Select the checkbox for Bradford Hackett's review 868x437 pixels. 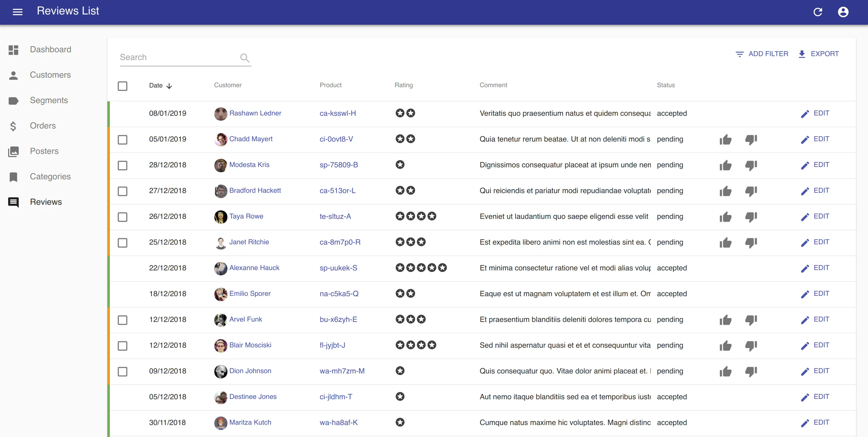click(123, 191)
